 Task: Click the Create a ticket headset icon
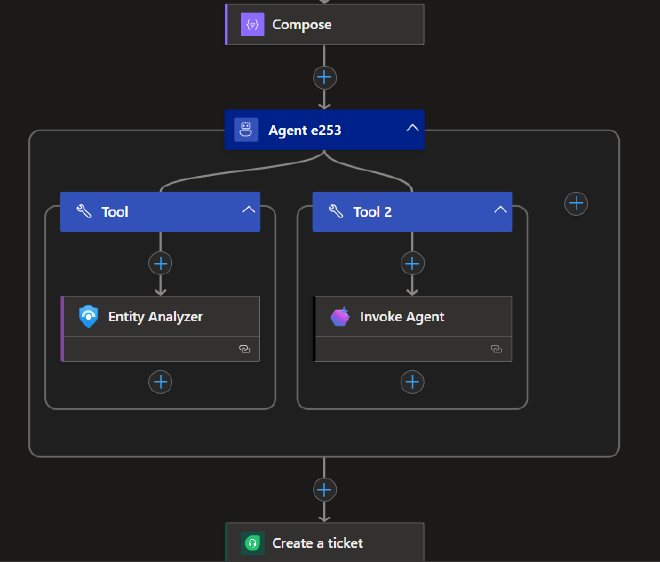coord(252,543)
